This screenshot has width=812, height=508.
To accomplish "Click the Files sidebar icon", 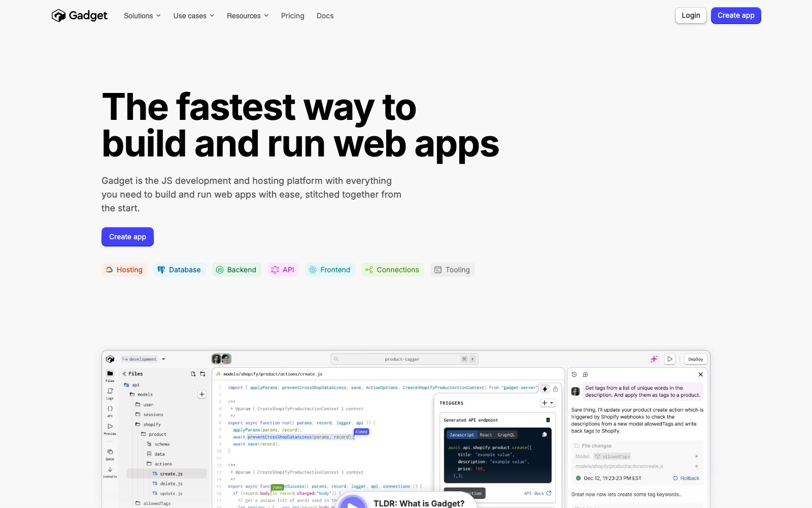I will click(x=110, y=376).
